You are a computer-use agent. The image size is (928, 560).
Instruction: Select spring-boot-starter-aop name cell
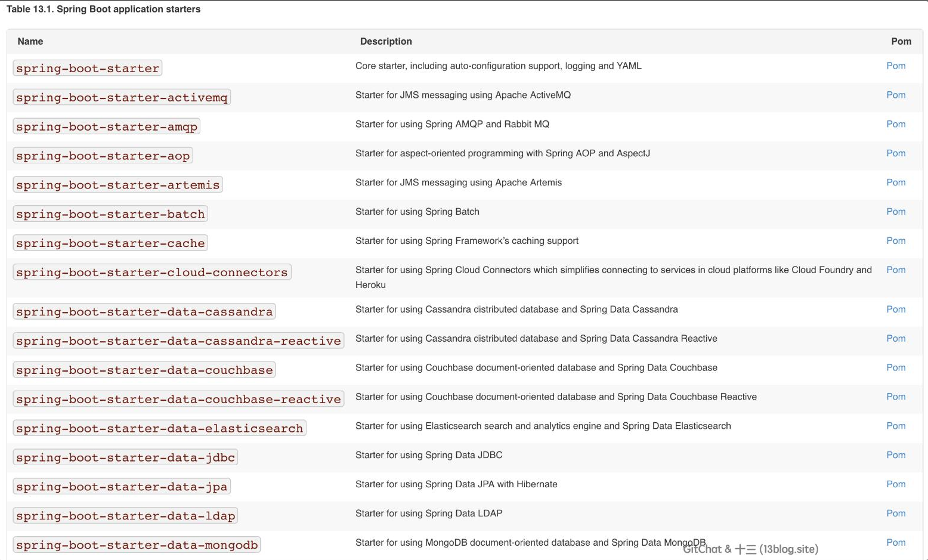pos(103,156)
